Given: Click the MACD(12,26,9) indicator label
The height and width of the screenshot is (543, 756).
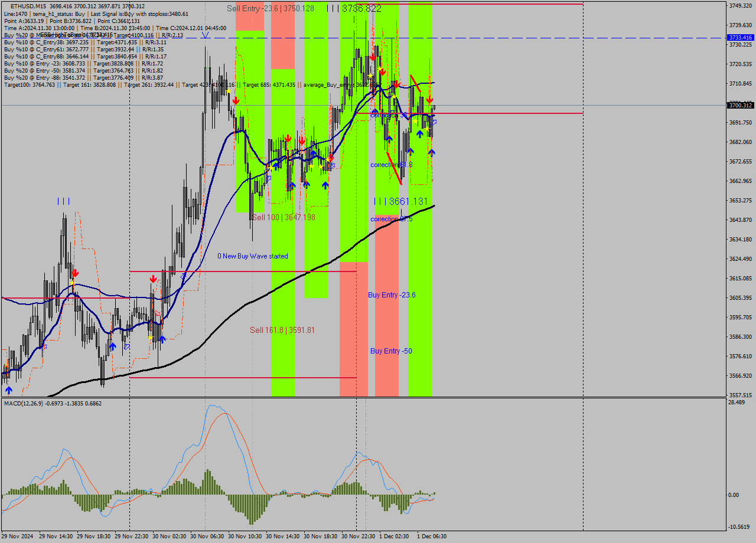Looking at the screenshot, I should coord(53,403).
